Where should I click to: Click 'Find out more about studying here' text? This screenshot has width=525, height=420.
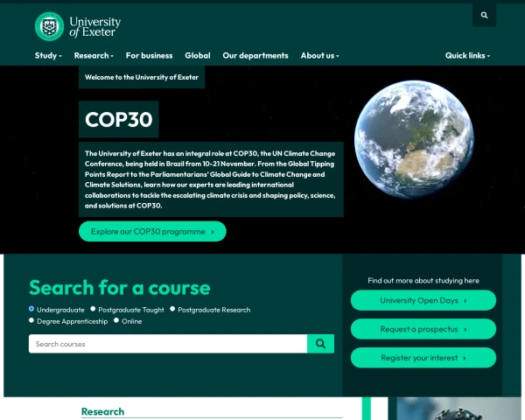pyautogui.click(x=423, y=281)
